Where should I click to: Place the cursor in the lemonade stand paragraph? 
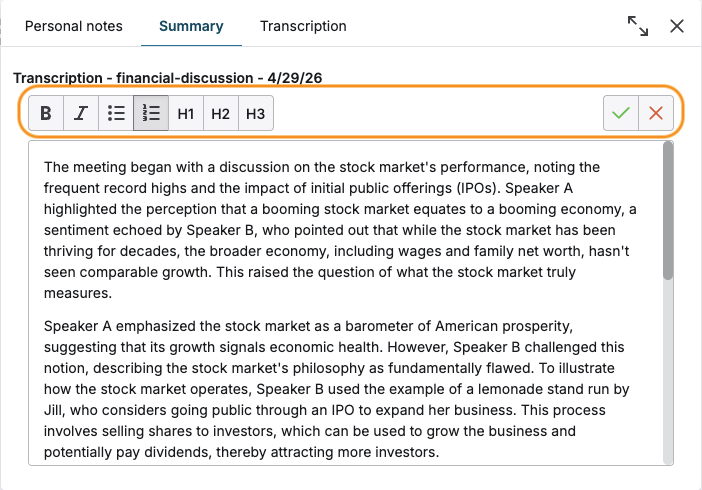tap(337, 389)
